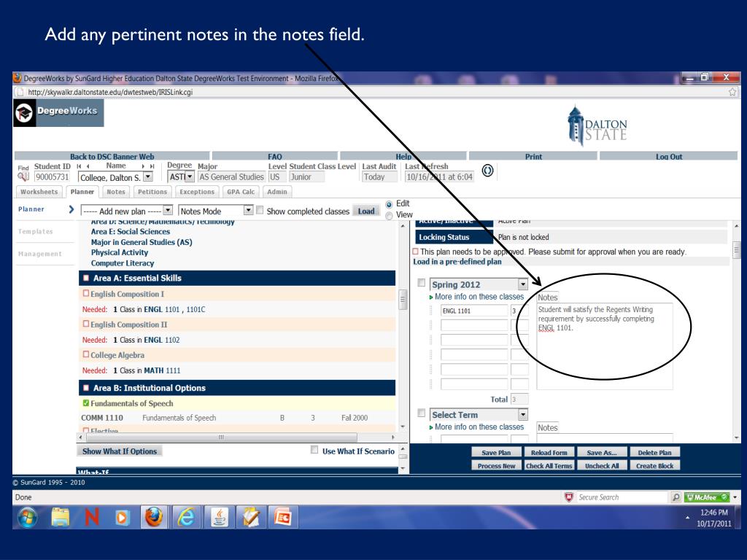Click Show What If Options button

pyautogui.click(x=120, y=451)
